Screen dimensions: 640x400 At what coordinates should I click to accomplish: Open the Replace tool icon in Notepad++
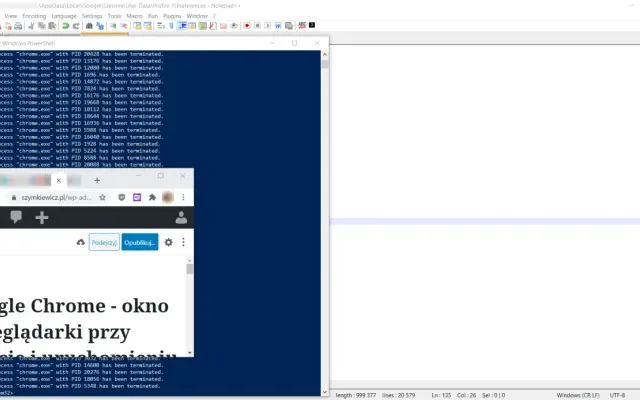point(100,26)
